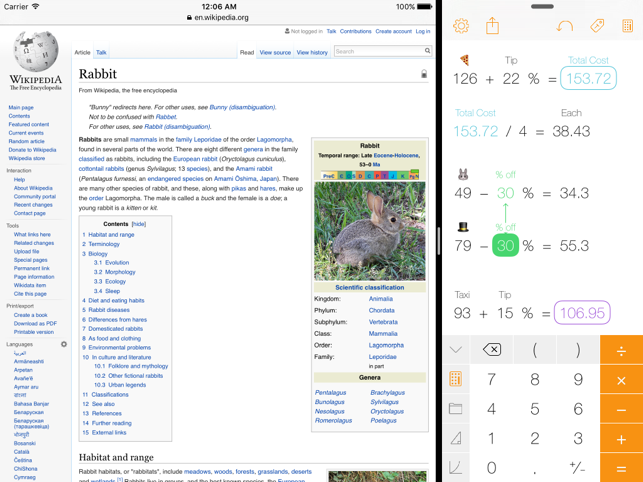Tap top-right calculator keypad icon

[627, 26]
